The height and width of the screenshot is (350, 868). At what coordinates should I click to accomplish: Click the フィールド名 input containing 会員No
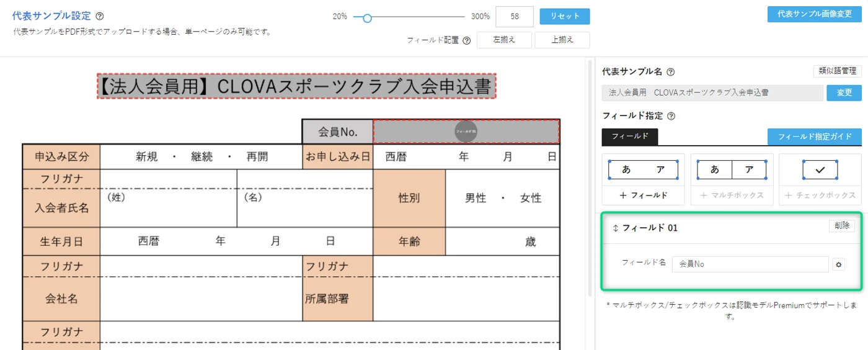[750, 264]
